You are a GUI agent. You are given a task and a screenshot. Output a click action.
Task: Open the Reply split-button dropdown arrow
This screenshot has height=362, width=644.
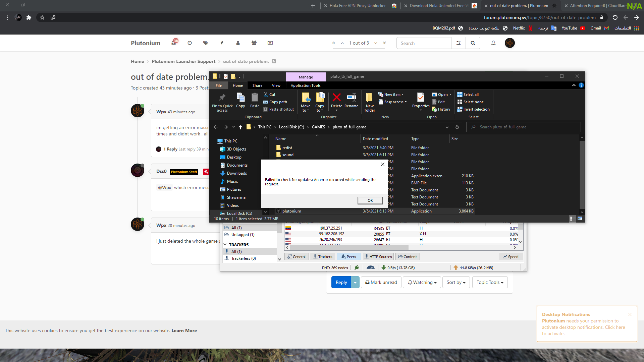click(355, 282)
